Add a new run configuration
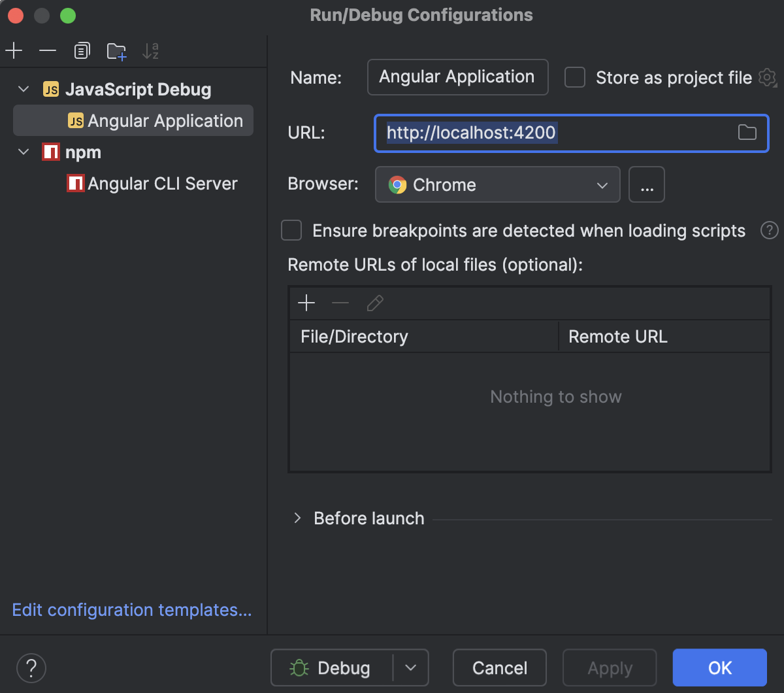The image size is (784, 693). [14, 50]
